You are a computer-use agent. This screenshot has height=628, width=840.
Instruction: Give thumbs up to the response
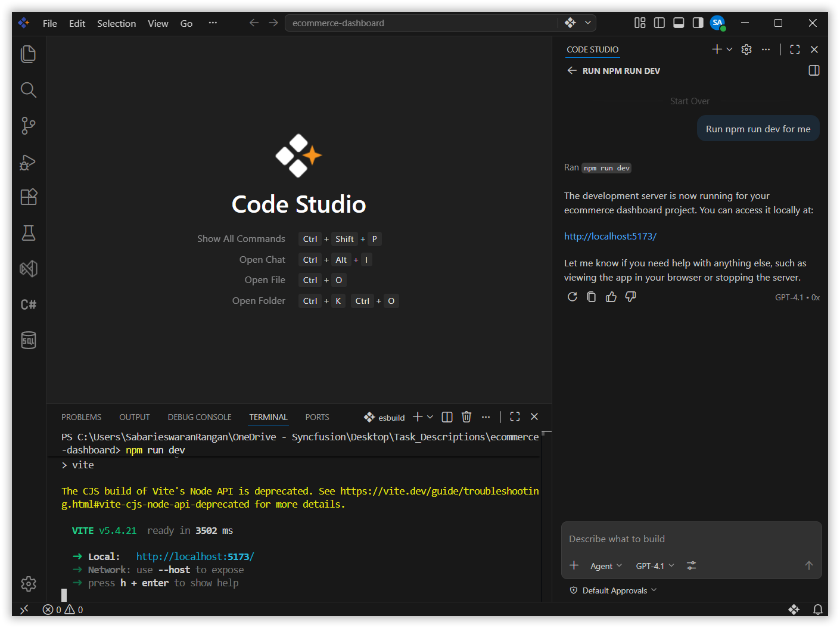[x=611, y=297]
